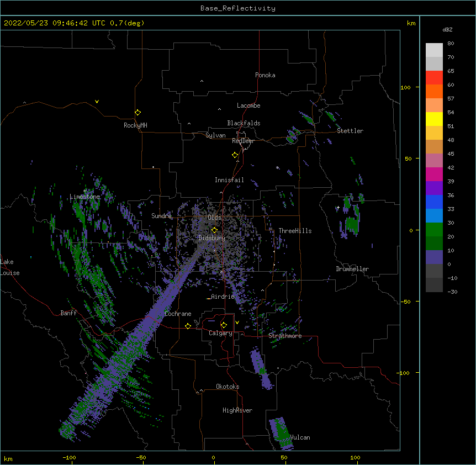Select the blue 36 dBZ color swatch

pyautogui.click(x=434, y=202)
